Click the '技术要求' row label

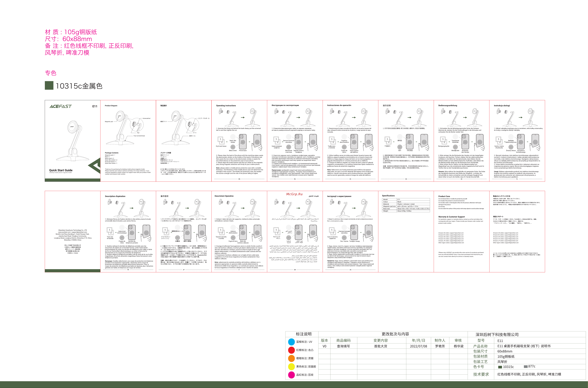[481, 374]
